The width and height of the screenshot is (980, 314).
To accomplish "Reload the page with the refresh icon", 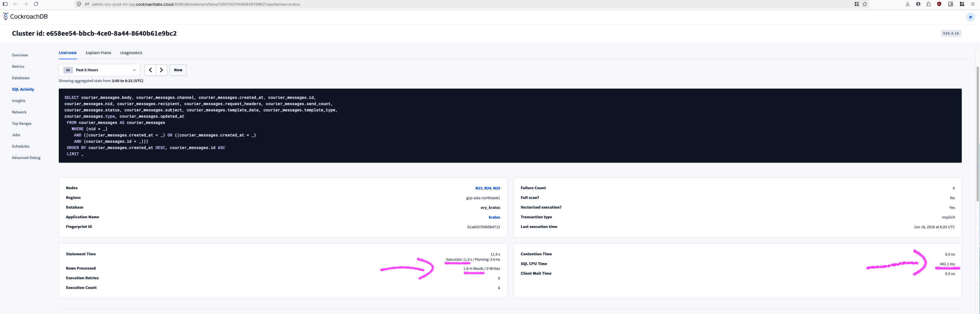I will [36, 4].
